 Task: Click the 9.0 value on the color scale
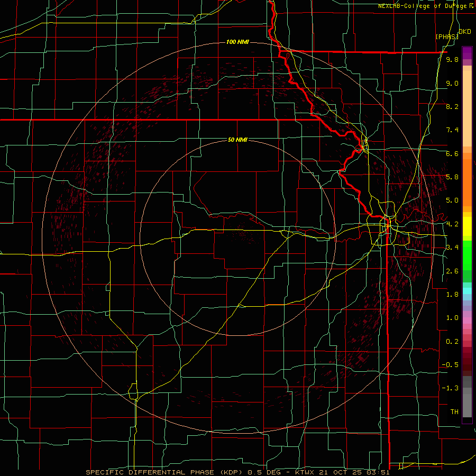pos(452,83)
